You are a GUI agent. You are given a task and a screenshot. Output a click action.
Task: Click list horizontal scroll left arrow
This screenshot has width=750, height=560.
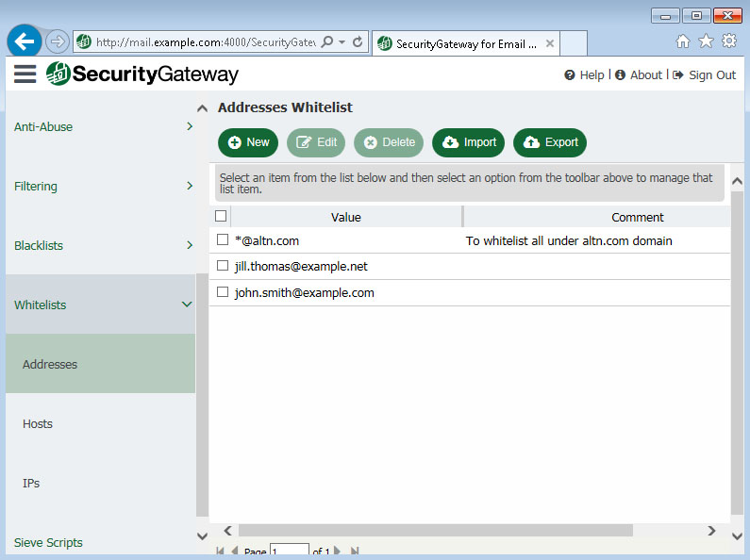click(x=228, y=531)
